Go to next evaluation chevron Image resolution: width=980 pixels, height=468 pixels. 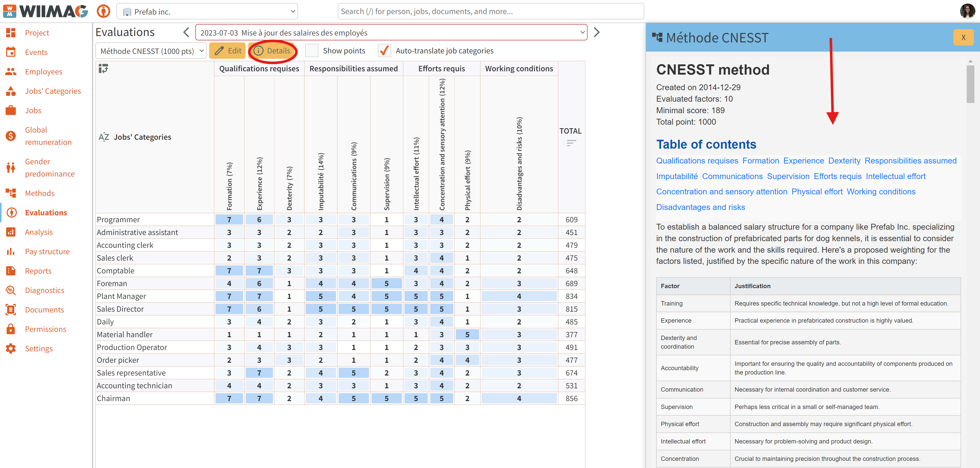pyautogui.click(x=596, y=32)
